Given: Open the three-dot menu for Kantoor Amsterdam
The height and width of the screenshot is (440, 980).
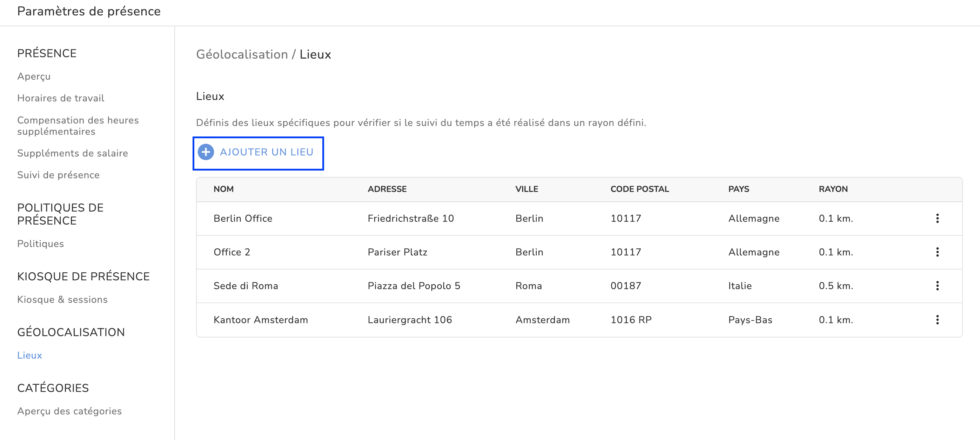Looking at the screenshot, I should (937, 320).
